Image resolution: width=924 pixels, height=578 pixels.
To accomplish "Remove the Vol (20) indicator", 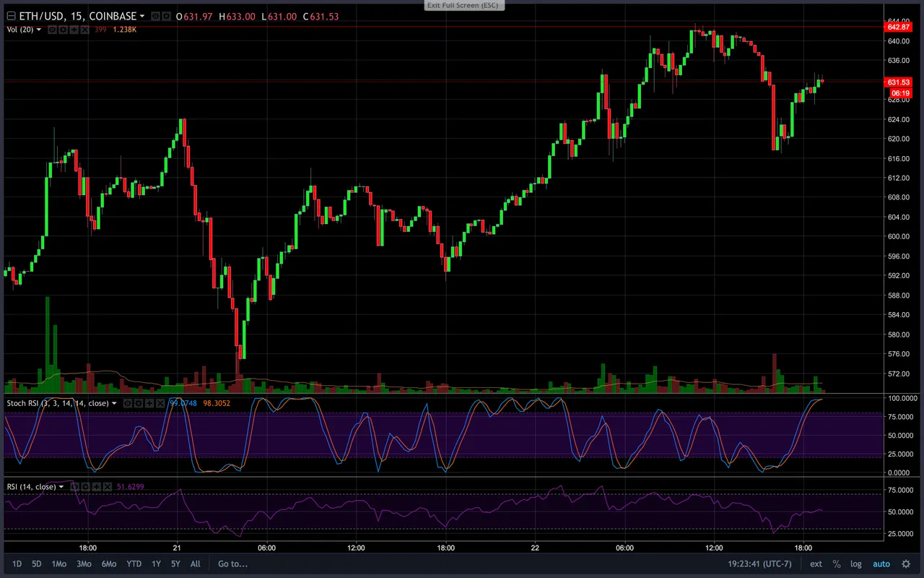I will (x=85, y=30).
